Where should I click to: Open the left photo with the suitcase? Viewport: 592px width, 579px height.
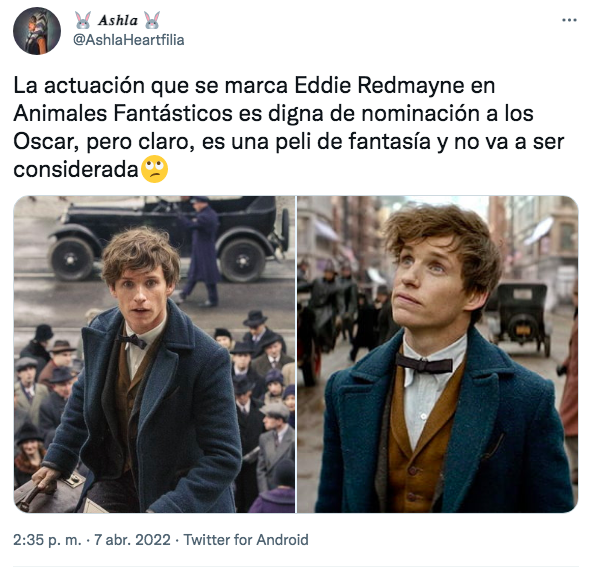pyautogui.click(x=154, y=354)
